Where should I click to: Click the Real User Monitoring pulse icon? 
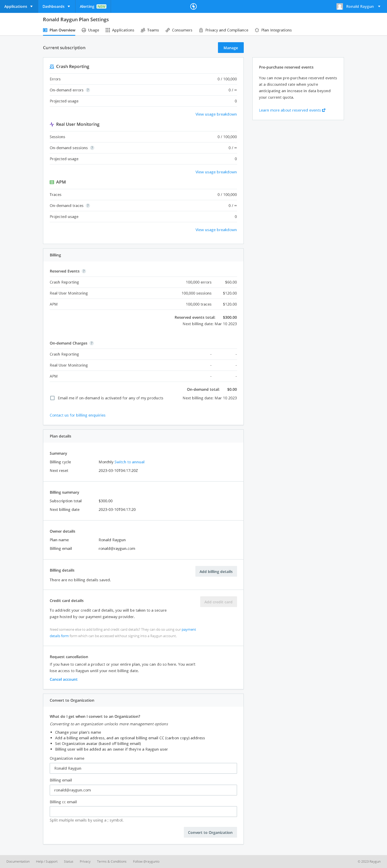[52, 124]
